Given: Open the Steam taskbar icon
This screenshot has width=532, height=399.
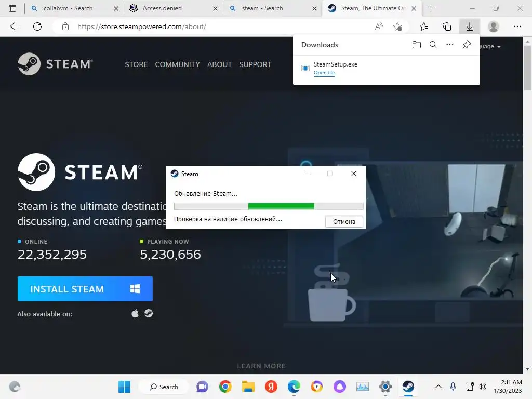Looking at the screenshot, I should point(408,387).
